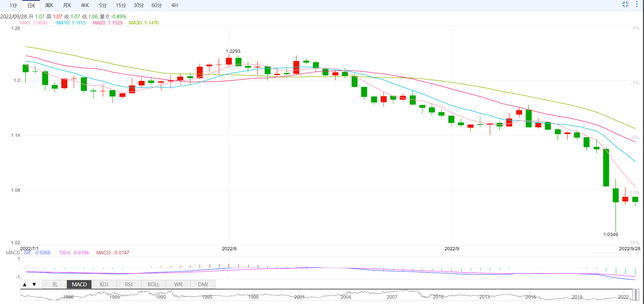The image size is (644, 304).
Task: Click the down triangle indicator arrow
Action: pyautogui.click(x=34, y=284)
